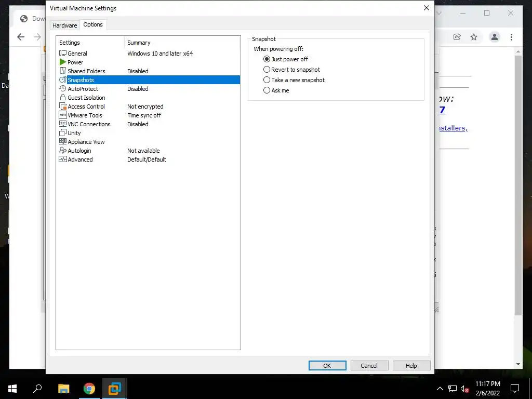This screenshot has height=399, width=532.
Task: Select the Advanced row
Action: [x=149, y=159]
